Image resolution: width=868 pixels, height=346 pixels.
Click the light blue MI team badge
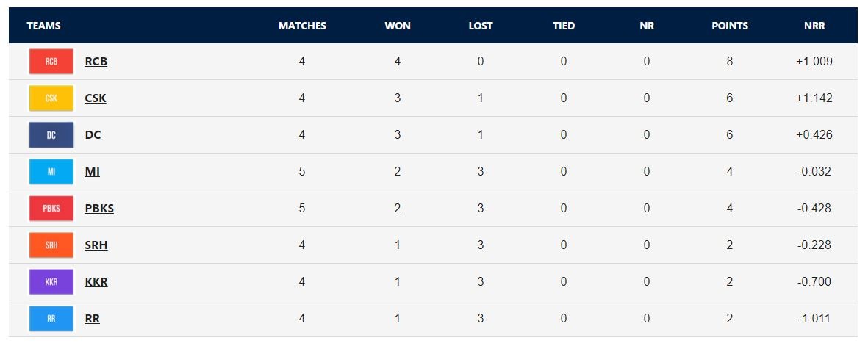coord(51,172)
